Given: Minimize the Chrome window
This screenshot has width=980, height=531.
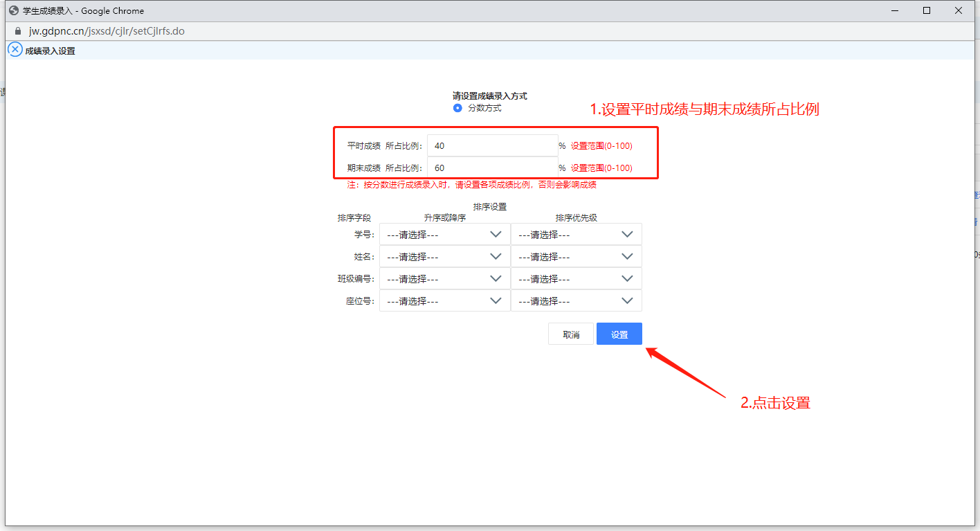Looking at the screenshot, I should 895,10.
